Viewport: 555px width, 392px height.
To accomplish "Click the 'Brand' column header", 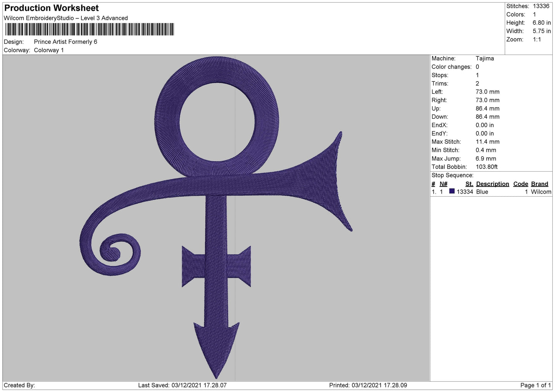I will pos(539,184).
